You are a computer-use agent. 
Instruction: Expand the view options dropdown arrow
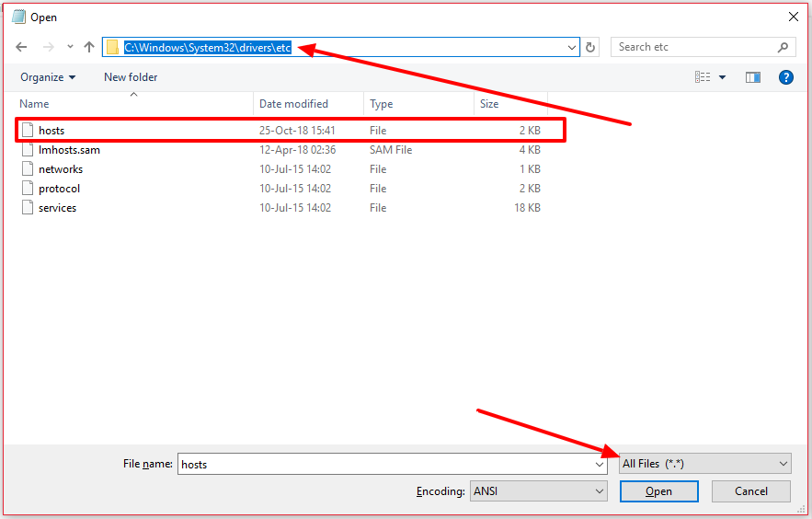point(722,77)
